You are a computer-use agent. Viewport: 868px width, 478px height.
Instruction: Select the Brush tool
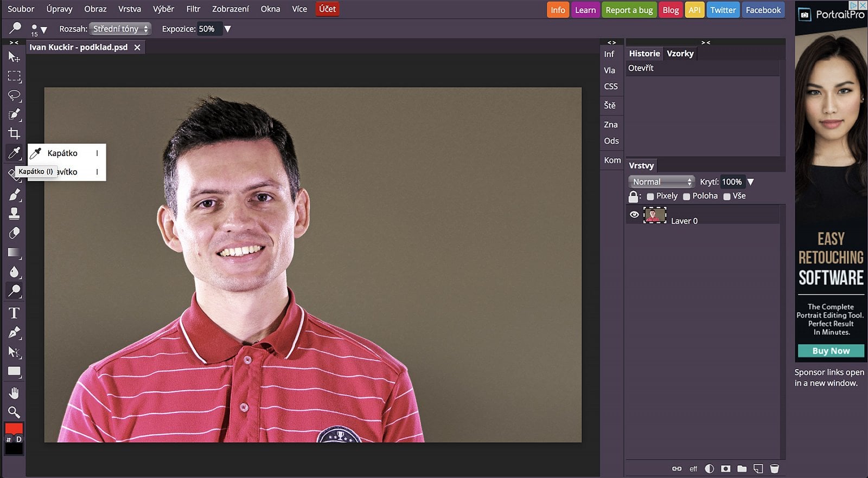[x=14, y=194]
